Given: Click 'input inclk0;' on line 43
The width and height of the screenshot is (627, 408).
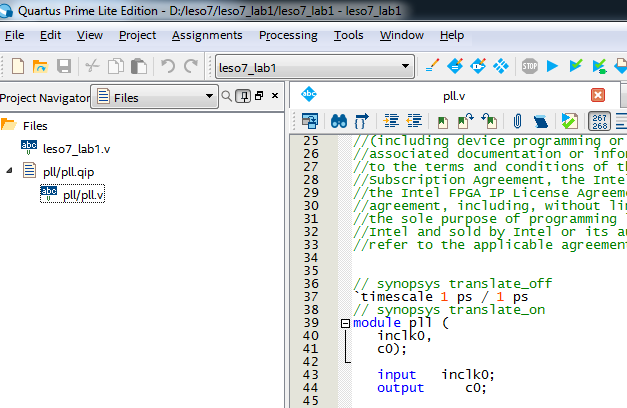Looking at the screenshot, I should [436, 374].
